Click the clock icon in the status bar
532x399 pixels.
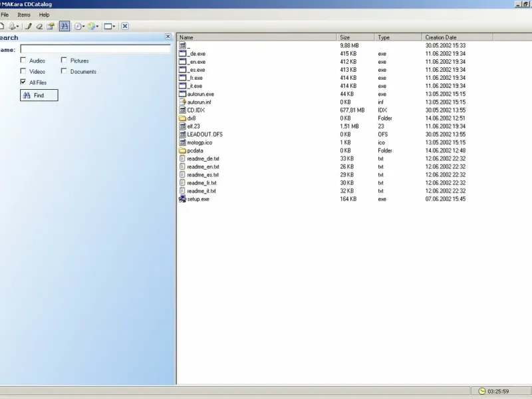click(x=481, y=391)
